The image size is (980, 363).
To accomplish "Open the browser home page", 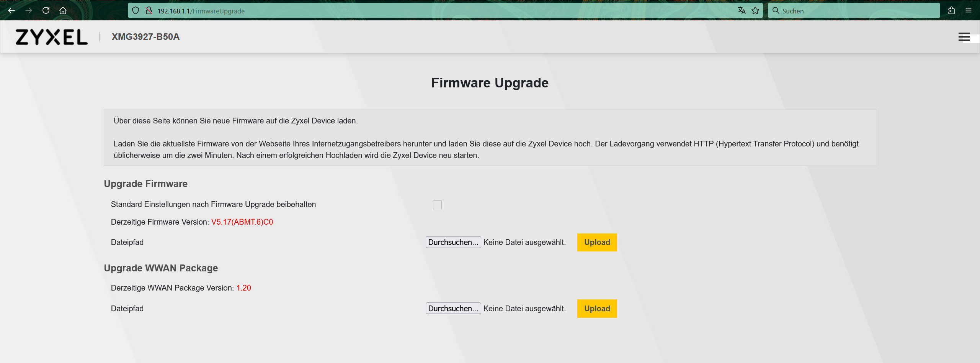I will coord(63,11).
